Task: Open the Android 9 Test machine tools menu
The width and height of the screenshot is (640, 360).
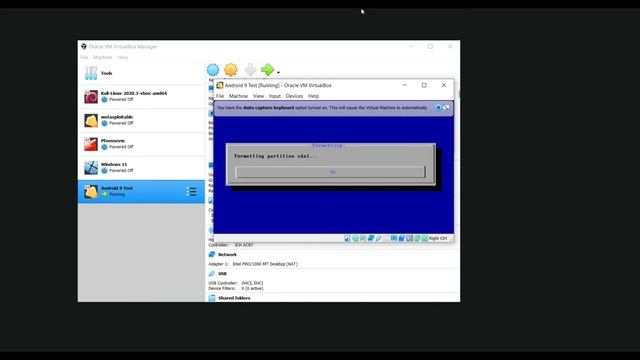Action: tap(191, 191)
